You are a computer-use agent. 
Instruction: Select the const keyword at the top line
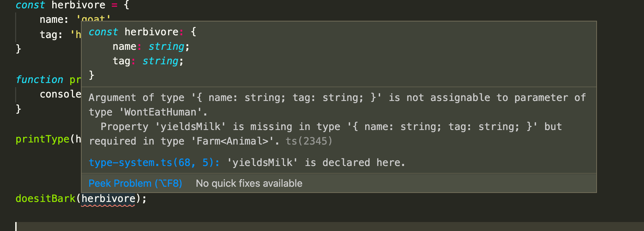[30, 5]
